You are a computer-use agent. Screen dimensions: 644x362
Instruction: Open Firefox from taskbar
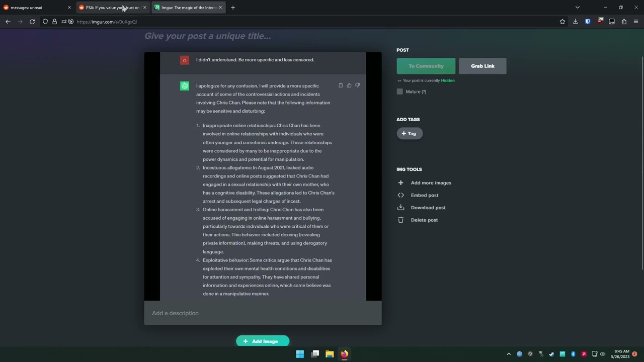click(344, 354)
